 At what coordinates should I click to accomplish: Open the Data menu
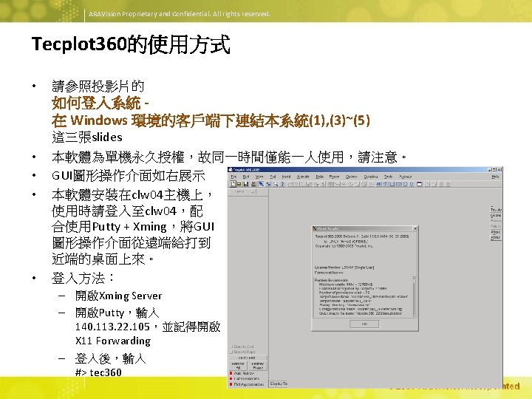(320, 177)
